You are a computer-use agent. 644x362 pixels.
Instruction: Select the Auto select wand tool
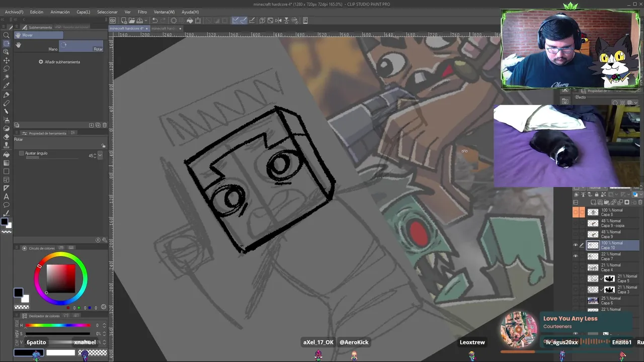coord(7,77)
